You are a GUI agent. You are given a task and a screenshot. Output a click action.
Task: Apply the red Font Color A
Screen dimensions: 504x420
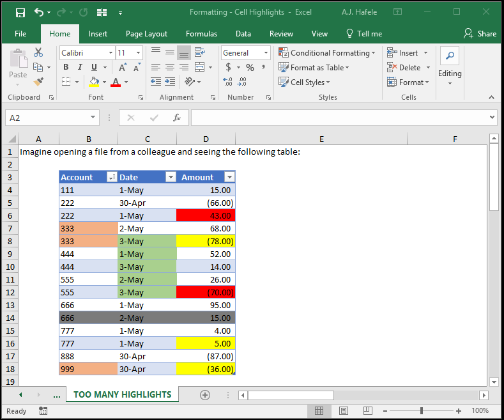pyautogui.click(x=116, y=82)
